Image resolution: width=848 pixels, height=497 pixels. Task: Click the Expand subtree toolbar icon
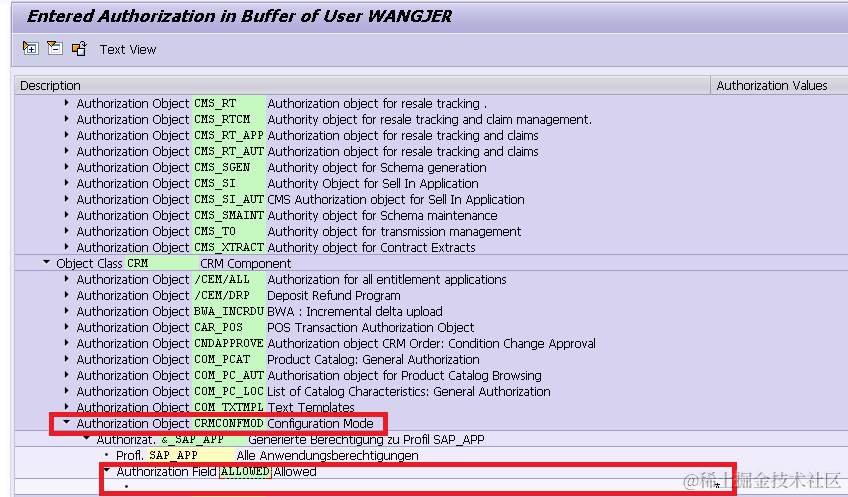point(30,49)
